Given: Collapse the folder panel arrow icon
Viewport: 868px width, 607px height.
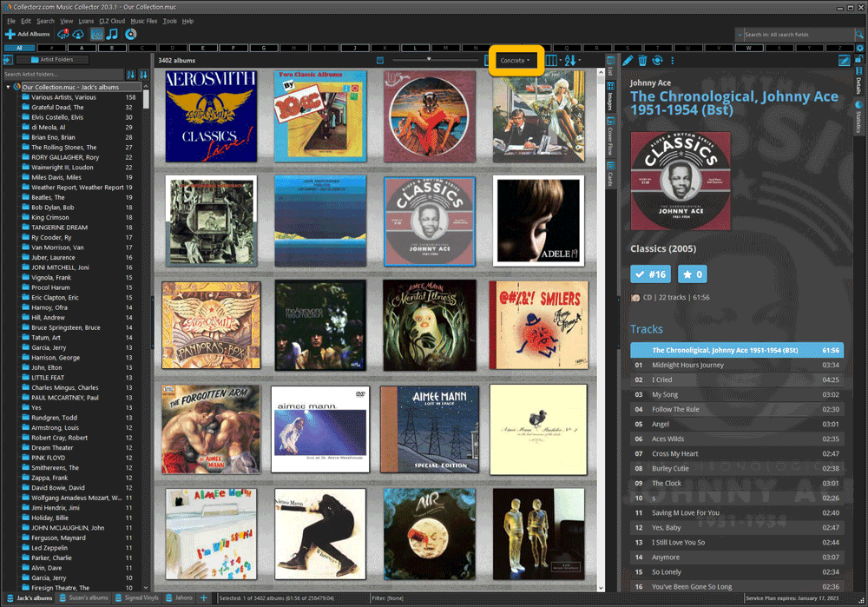Looking at the screenshot, I should 8,60.
